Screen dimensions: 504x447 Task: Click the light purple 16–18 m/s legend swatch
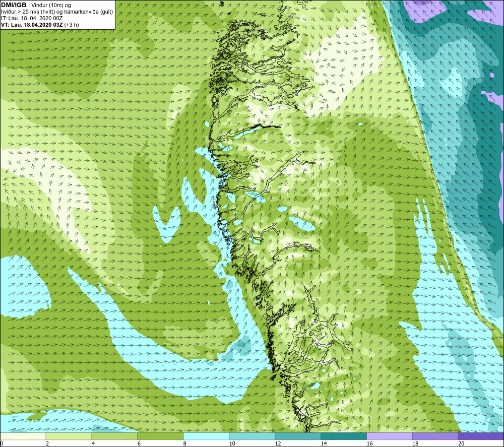click(x=390, y=436)
